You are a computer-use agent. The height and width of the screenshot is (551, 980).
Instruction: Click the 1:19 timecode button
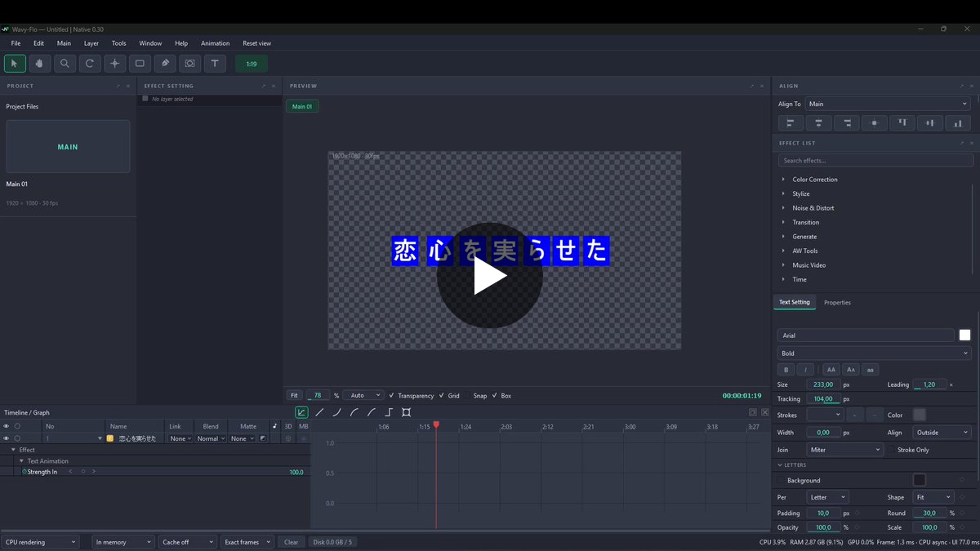tap(252, 63)
